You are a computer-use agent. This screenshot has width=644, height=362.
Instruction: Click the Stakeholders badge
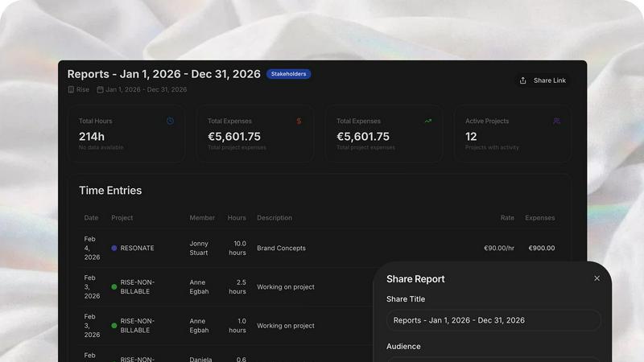pos(288,74)
